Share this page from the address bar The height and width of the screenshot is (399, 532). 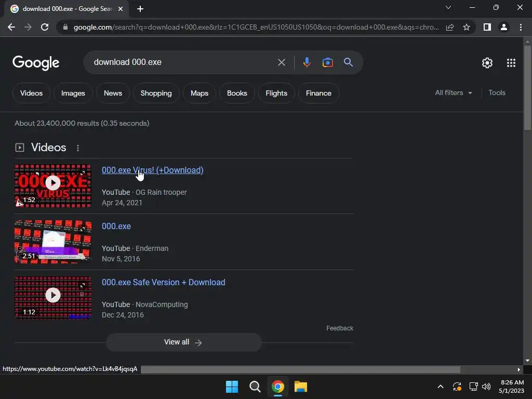pos(450,27)
